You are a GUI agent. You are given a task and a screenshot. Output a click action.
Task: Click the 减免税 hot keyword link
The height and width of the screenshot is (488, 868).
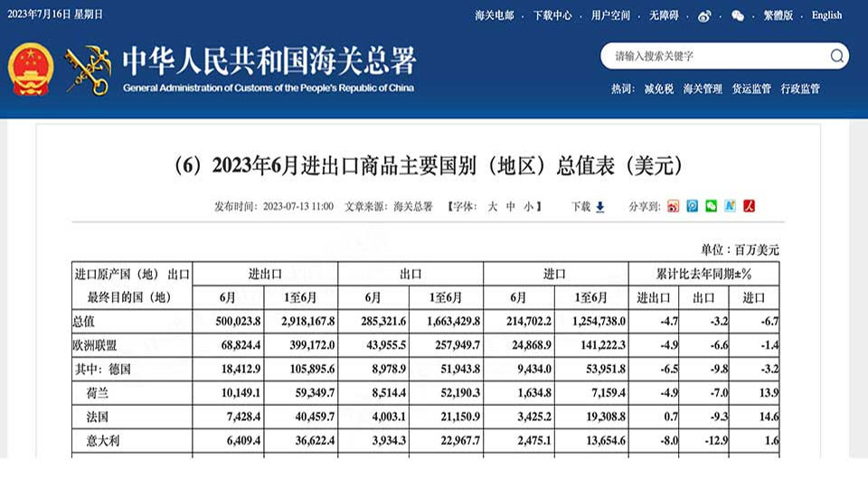658,89
